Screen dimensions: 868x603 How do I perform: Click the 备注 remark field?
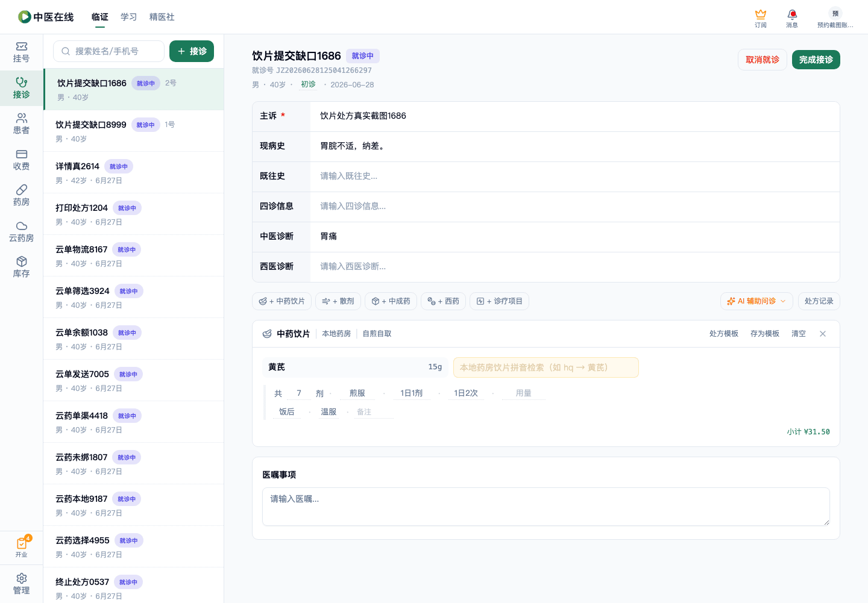[374, 412]
